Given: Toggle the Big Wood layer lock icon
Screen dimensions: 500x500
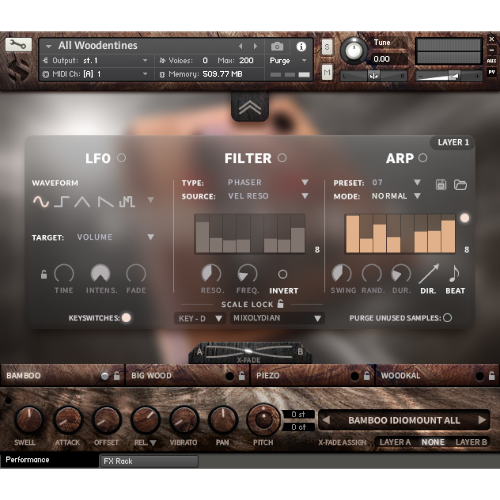Looking at the screenshot, I should click(x=242, y=376).
